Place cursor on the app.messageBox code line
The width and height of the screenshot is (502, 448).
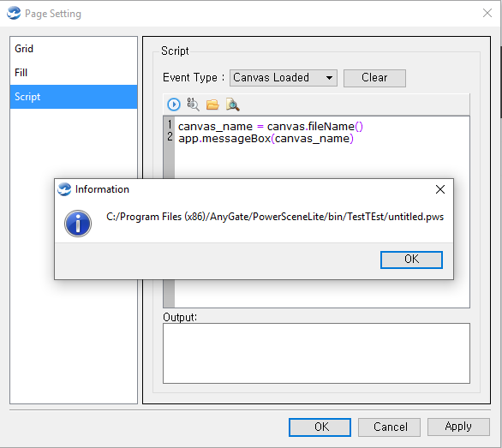pos(266,139)
